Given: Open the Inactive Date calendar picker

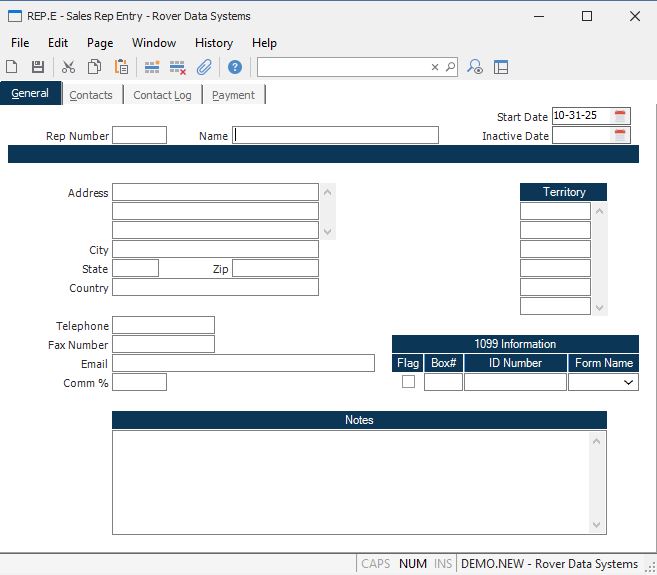Looking at the screenshot, I should (620, 136).
